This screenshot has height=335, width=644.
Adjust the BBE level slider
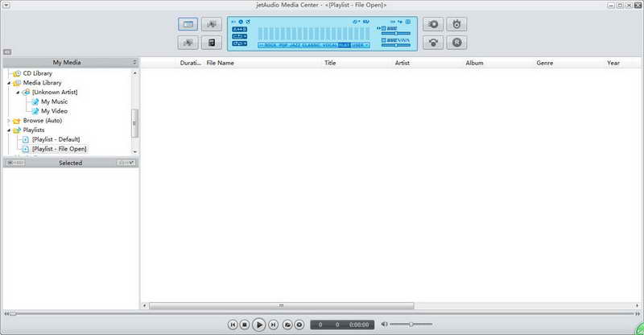pos(396,33)
